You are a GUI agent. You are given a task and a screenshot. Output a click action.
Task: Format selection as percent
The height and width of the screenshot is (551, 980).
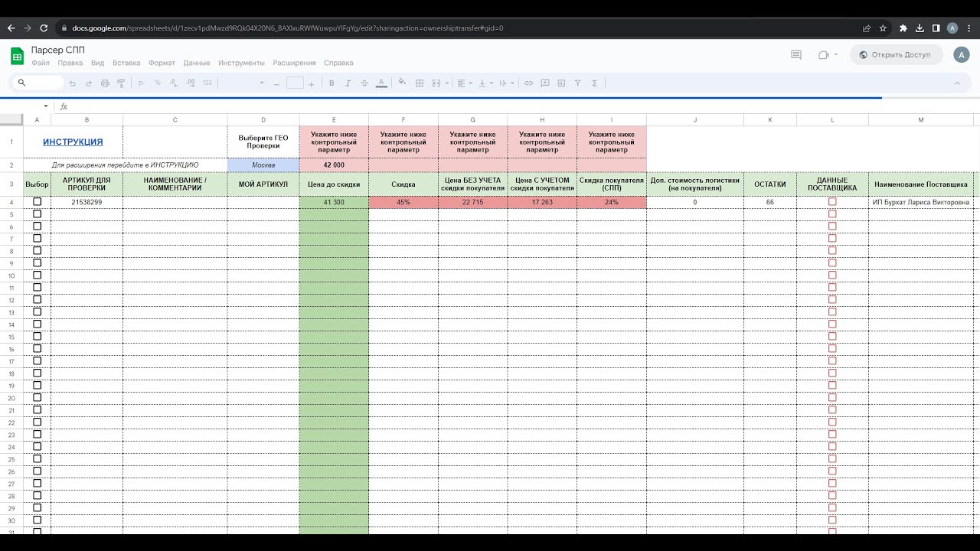click(x=158, y=83)
